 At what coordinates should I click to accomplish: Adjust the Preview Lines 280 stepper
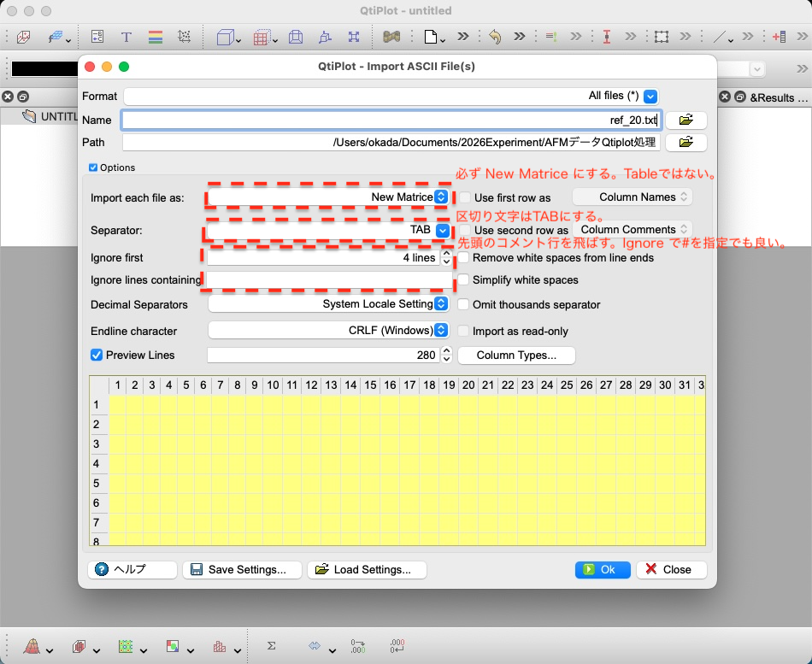pos(446,355)
